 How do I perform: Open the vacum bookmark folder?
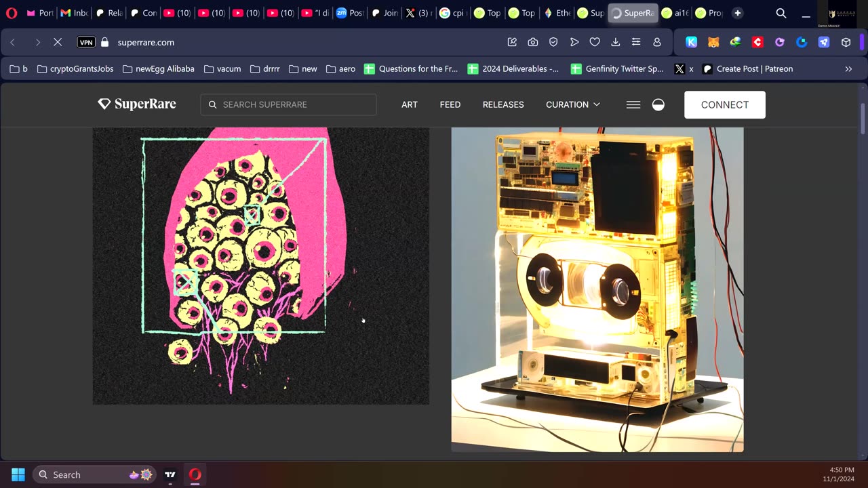[222, 68]
